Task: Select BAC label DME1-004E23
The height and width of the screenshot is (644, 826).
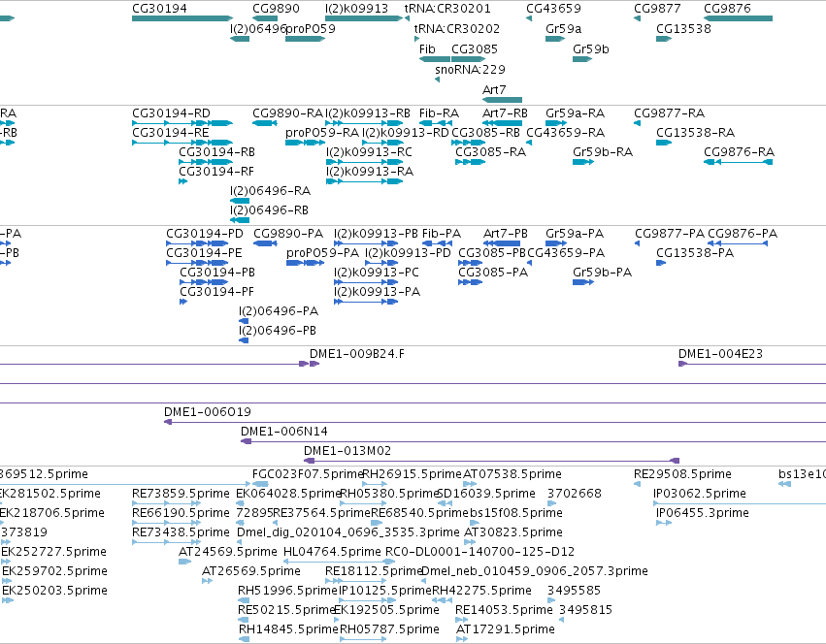Action: point(720,354)
